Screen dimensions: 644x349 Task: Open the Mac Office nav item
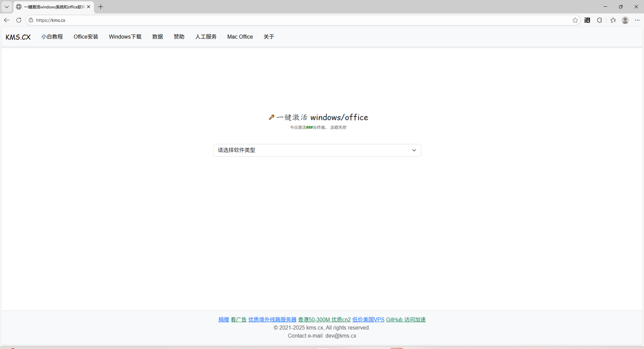(x=240, y=37)
